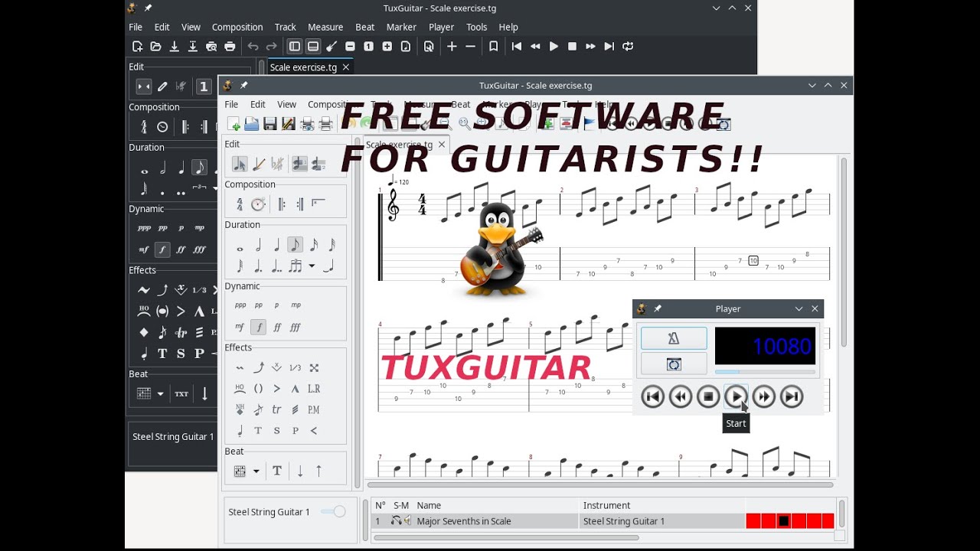Open the View menu in the light window
The image size is (980, 551).
coord(286,104)
